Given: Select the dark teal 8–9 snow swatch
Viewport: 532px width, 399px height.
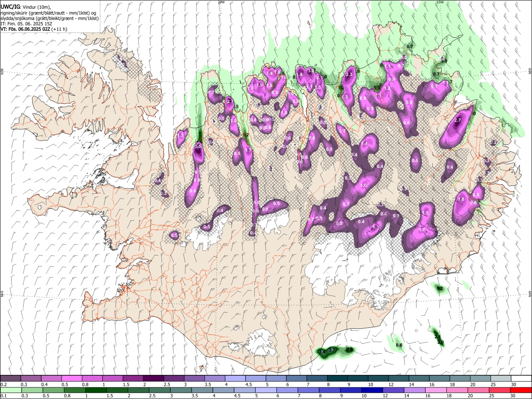Looking at the screenshot, I should click(337, 379).
